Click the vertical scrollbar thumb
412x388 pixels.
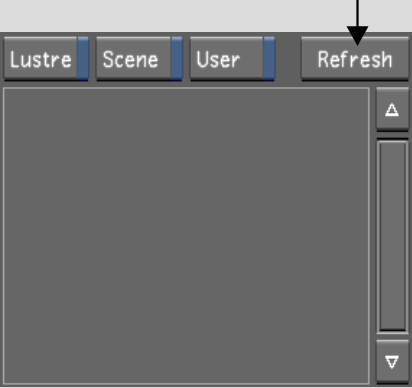[x=393, y=236]
